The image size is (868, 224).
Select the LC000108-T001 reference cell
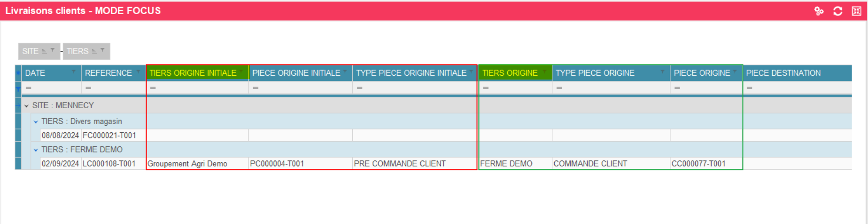tap(109, 164)
